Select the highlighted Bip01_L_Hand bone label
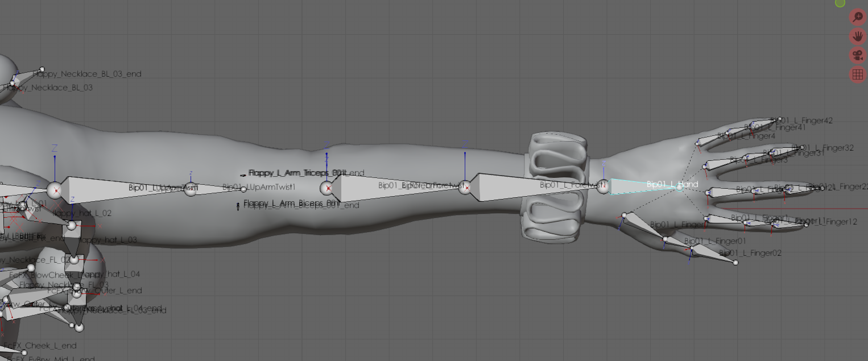 coord(672,184)
